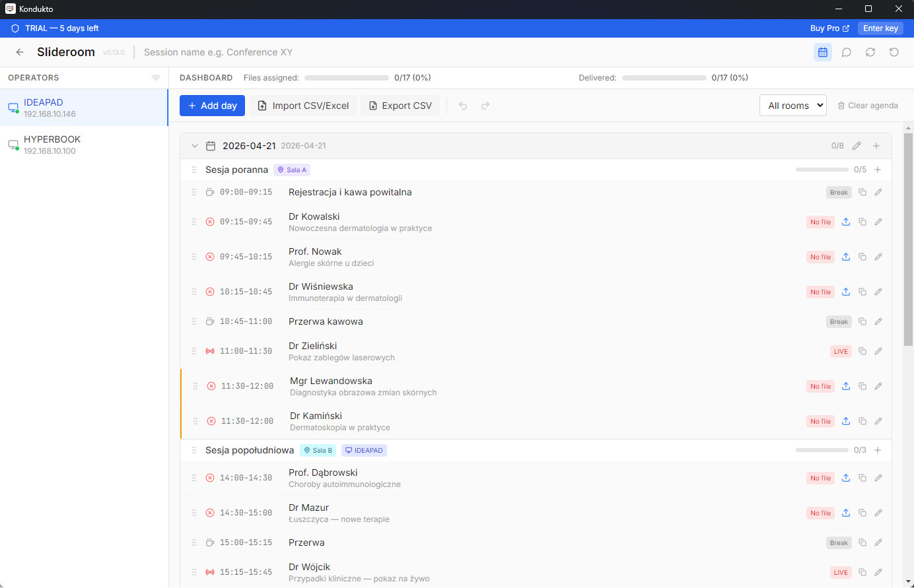
Task: Upload file for Mgr Lewandowska
Action: click(x=846, y=386)
